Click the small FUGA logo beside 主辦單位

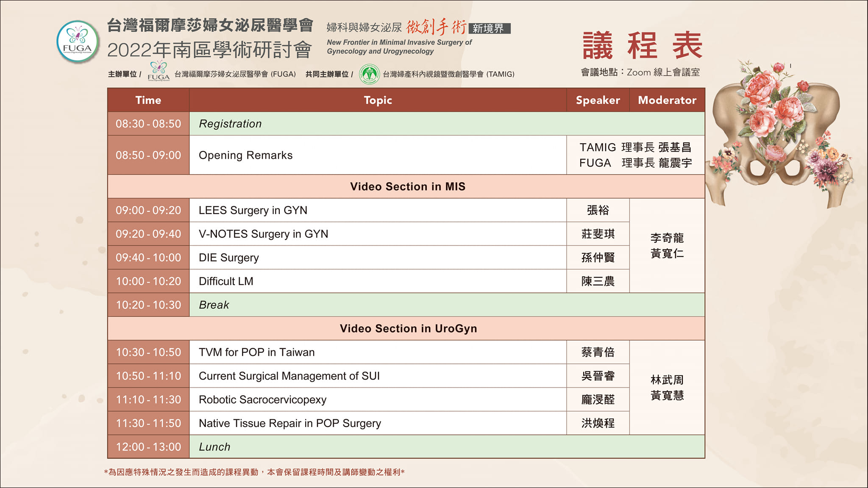[x=159, y=71]
